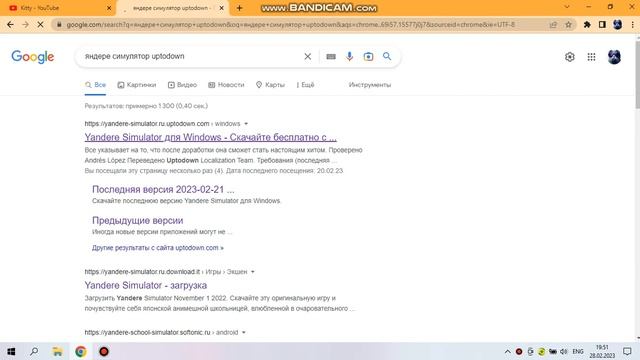Open a new tab with the plus button

pos(240,8)
